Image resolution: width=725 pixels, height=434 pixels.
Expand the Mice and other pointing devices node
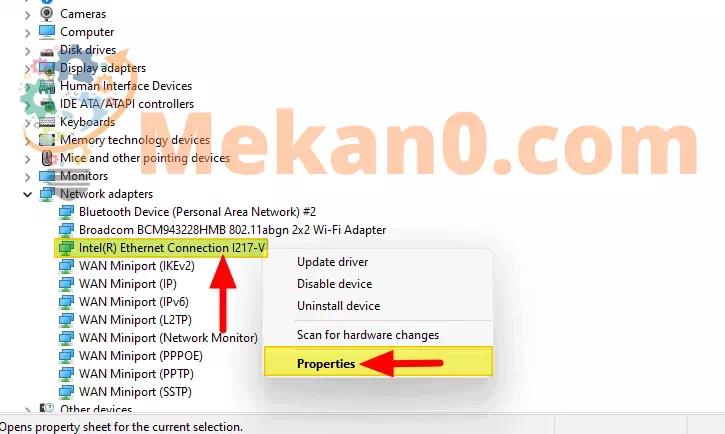coord(28,159)
